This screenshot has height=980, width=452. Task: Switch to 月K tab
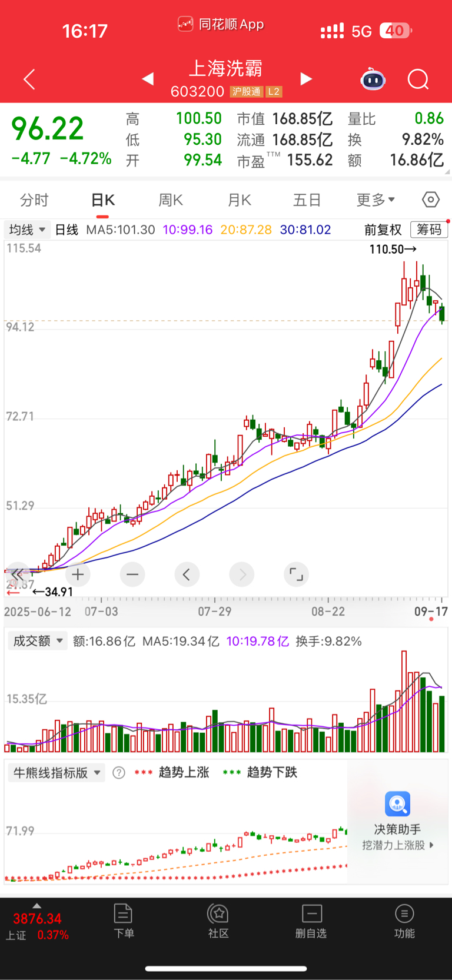tap(240, 200)
